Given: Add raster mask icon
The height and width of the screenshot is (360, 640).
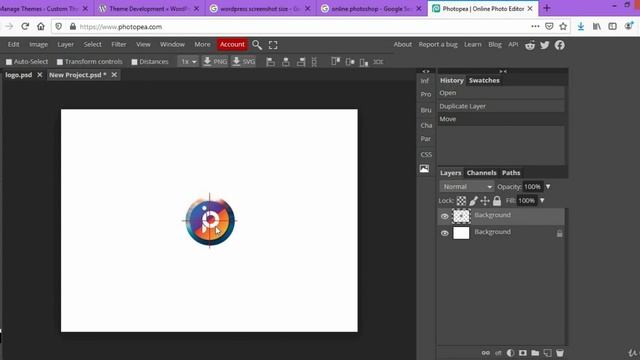Looking at the screenshot, I should coord(522,353).
